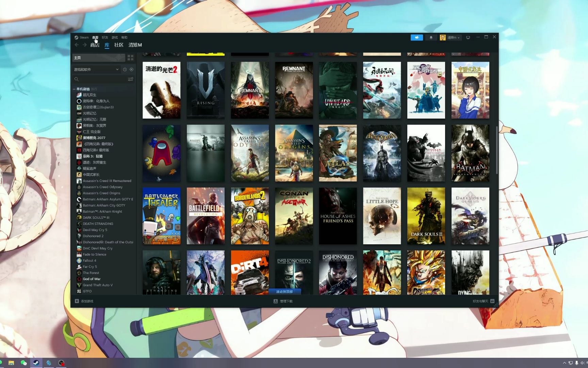This screenshot has height=368, width=588.
Task: Click the forward navigation arrow
Action: 84,45
